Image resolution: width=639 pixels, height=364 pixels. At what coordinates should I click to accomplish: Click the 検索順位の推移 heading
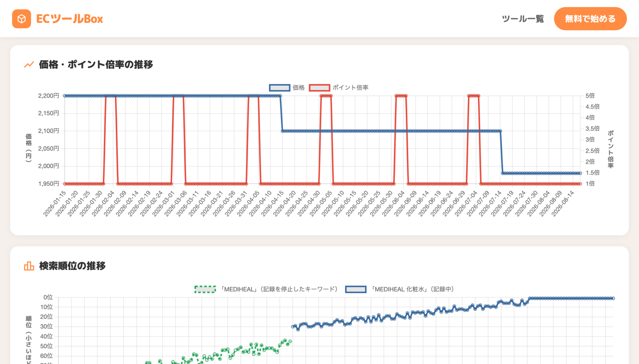tap(72, 266)
